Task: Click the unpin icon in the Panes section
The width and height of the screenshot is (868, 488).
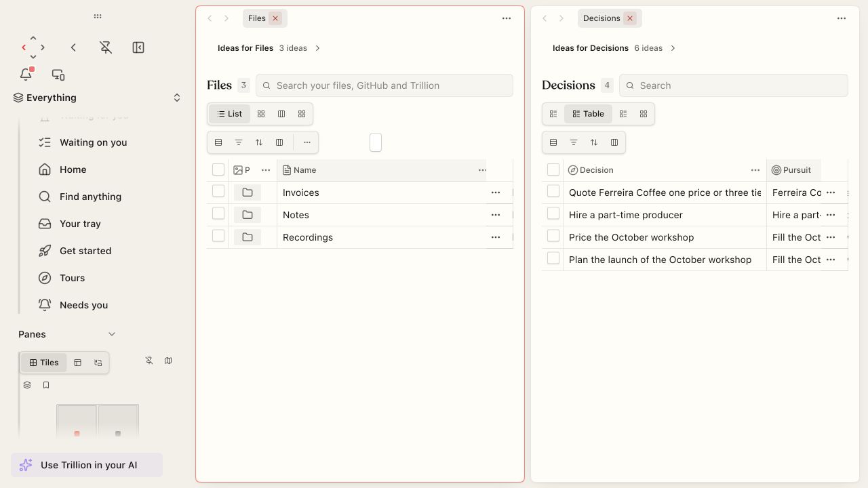Action: click(149, 361)
